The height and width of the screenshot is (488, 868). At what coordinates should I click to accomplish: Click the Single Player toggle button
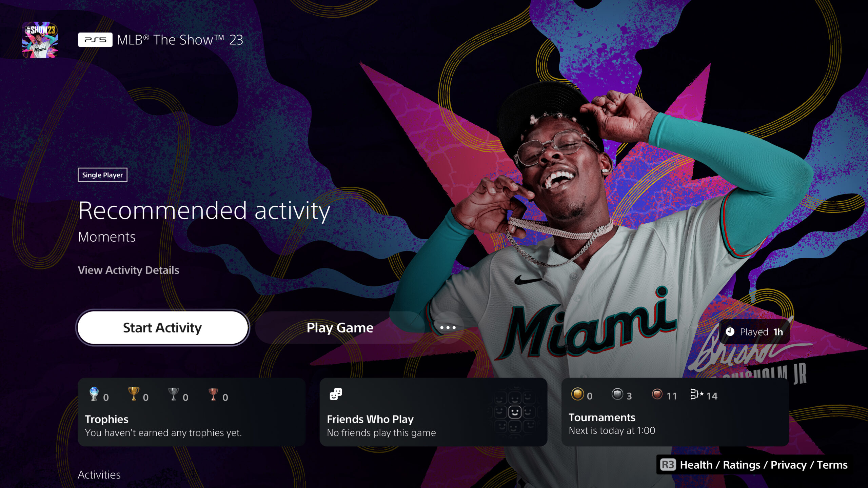pyautogui.click(x=102, y=175)
